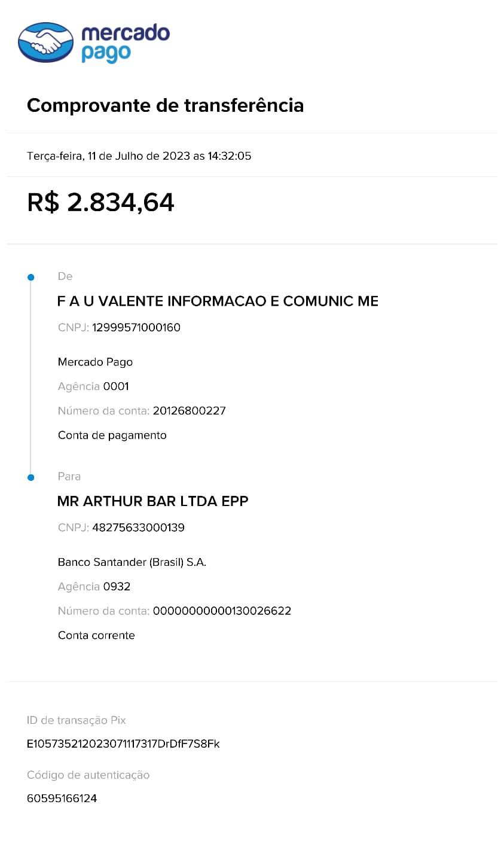Select the Comprovante de transferência heading
The image size is (504, 841).
tap(165, 105)
